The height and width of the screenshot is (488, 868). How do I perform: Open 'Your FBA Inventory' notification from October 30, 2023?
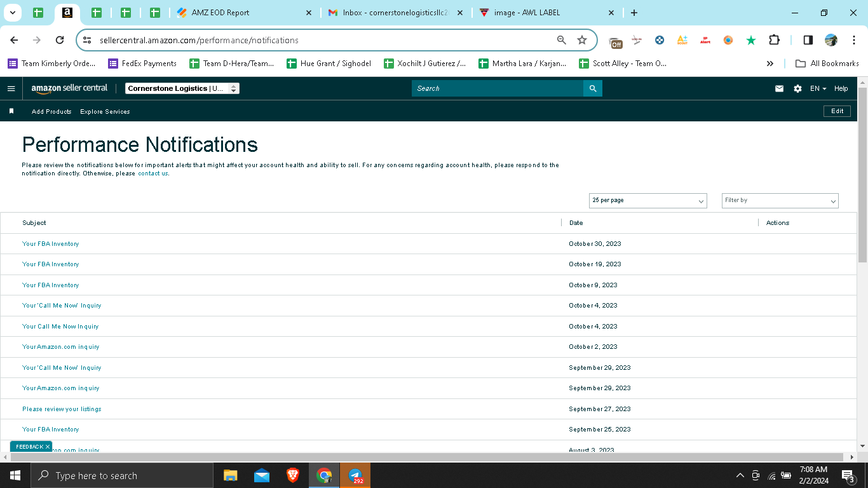[x=51, y=244]
